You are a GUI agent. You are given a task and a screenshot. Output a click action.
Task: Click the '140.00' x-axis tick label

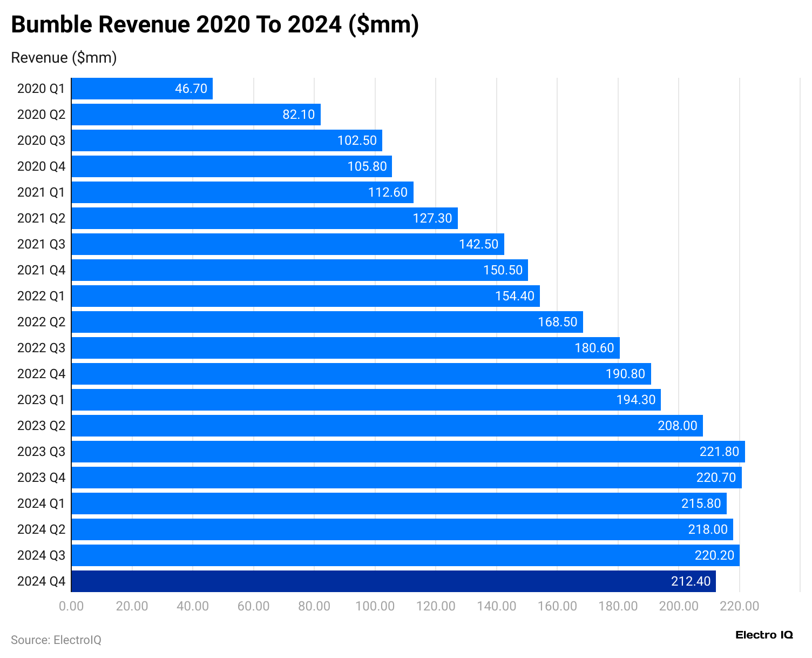click(x=497, y=606)
